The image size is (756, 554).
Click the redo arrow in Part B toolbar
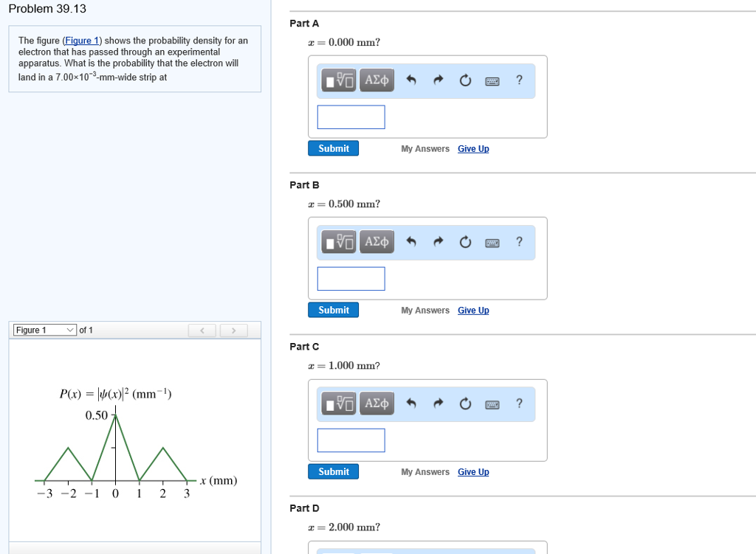click(438, 242)
